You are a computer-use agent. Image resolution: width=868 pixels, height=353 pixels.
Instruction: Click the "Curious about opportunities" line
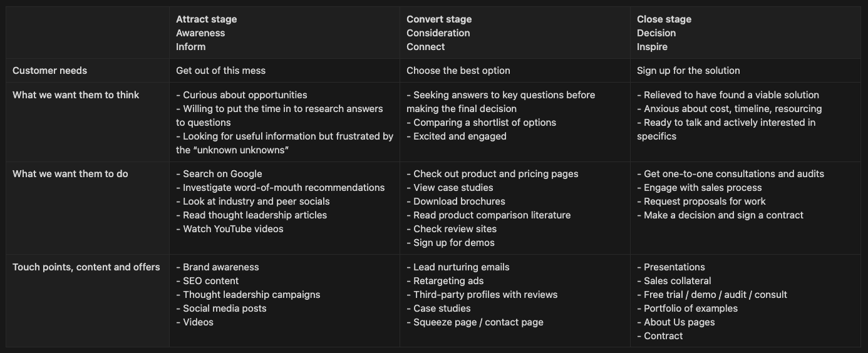point(245,95)
